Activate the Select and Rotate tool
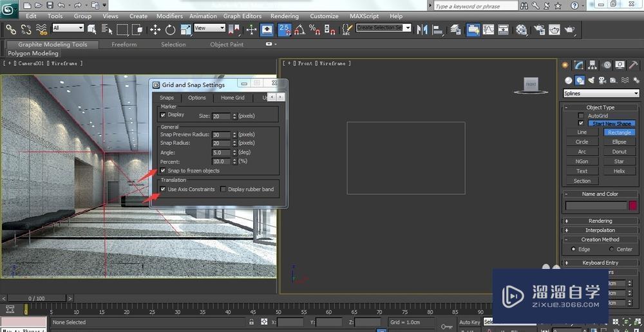 pos(171,30)
